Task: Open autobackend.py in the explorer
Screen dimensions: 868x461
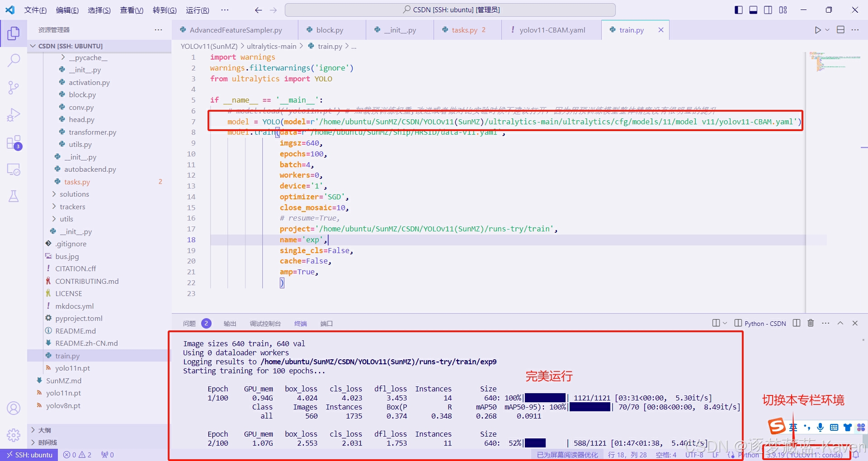Action: pos(99,169)
